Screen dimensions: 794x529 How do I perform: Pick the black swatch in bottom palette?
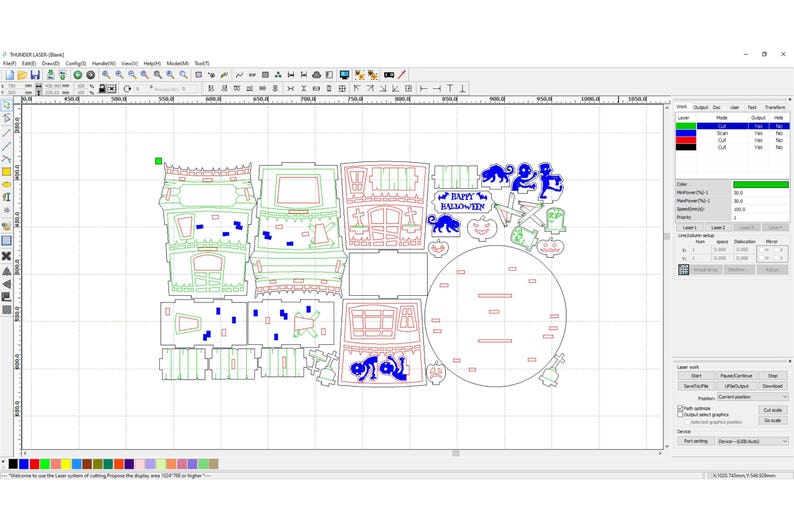point(13,464)
